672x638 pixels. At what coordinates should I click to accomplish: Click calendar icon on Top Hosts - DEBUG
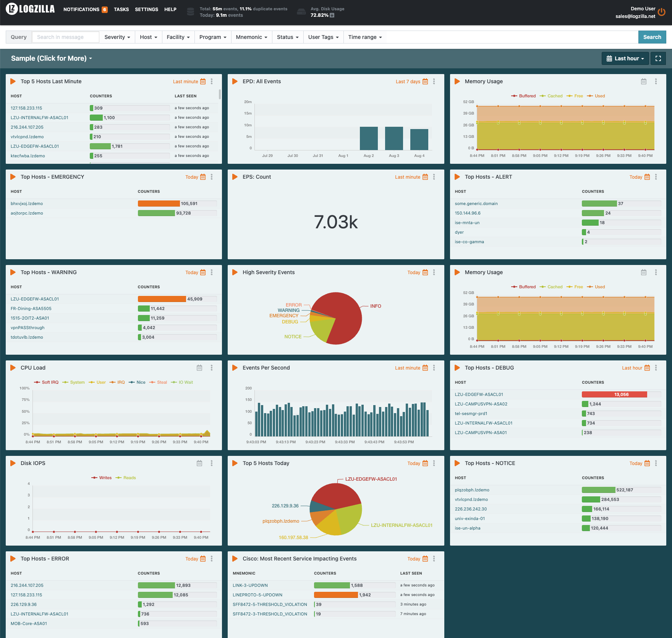tap(647, 368)
